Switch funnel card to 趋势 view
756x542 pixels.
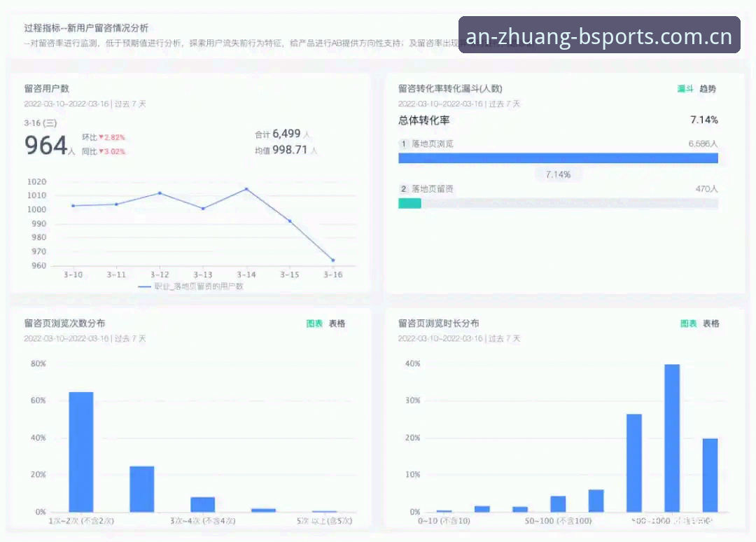tap(708, 89)
